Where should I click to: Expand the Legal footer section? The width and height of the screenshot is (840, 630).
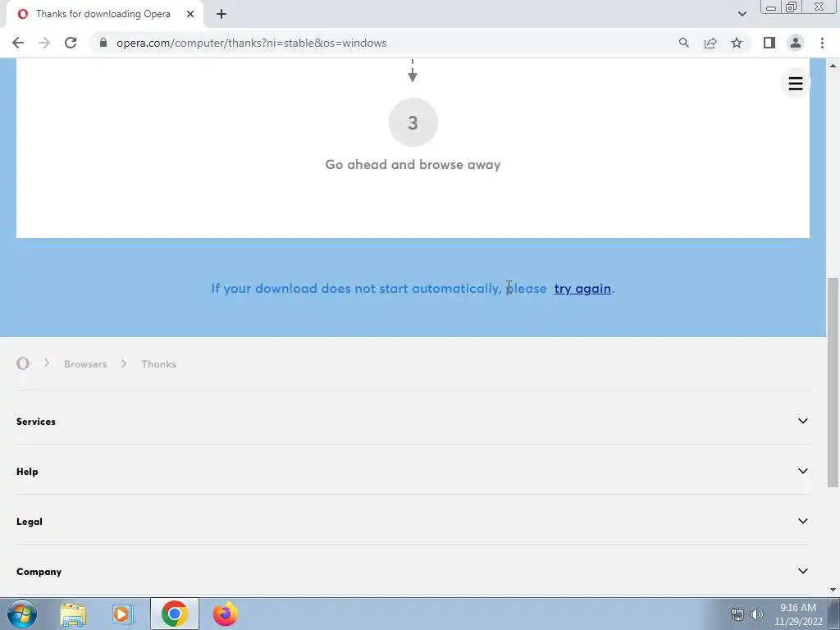point(802,521)
